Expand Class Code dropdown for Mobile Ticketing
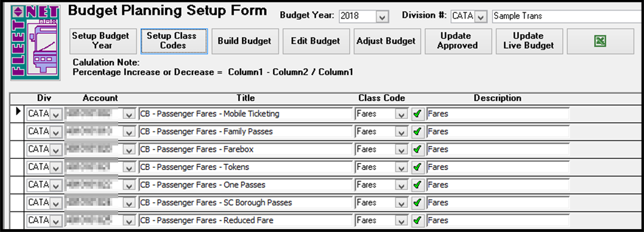The image size is (644, 232). (401, 114)
